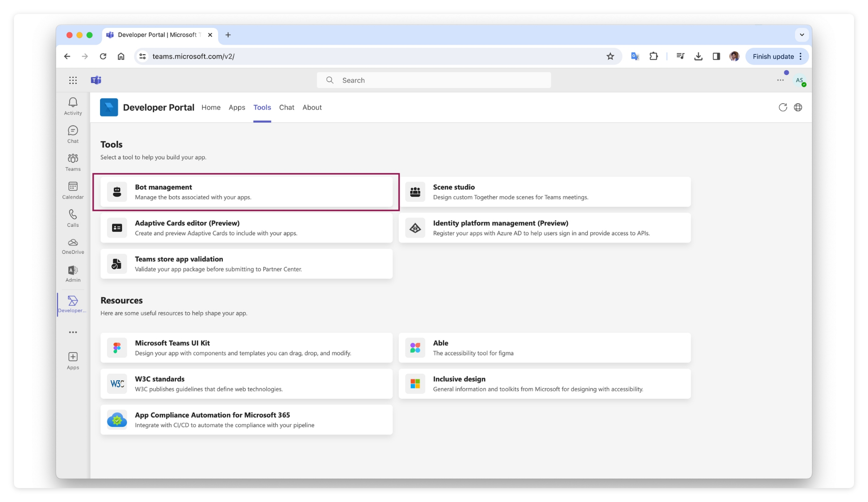
Task: Open the ellipsis menu near the avatar
Action: coord(780,80)
